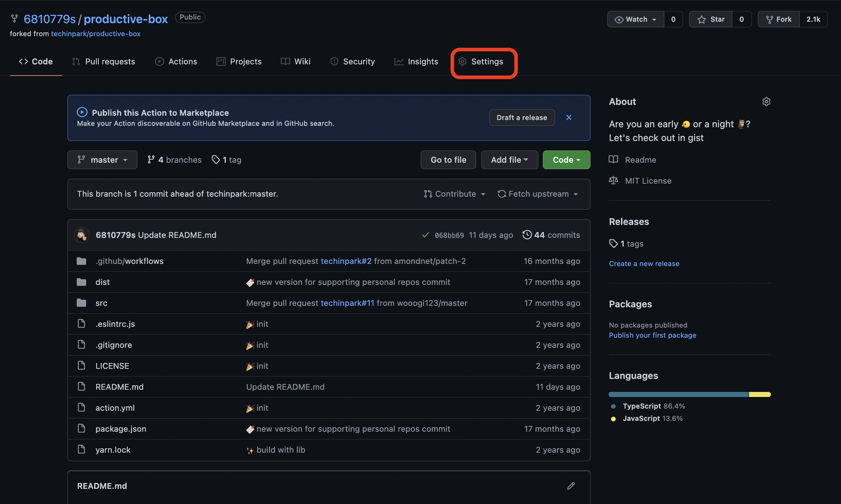Click the TypeScript segment of language bar
This screenshot has height=504, width=841.
(678, 394)
